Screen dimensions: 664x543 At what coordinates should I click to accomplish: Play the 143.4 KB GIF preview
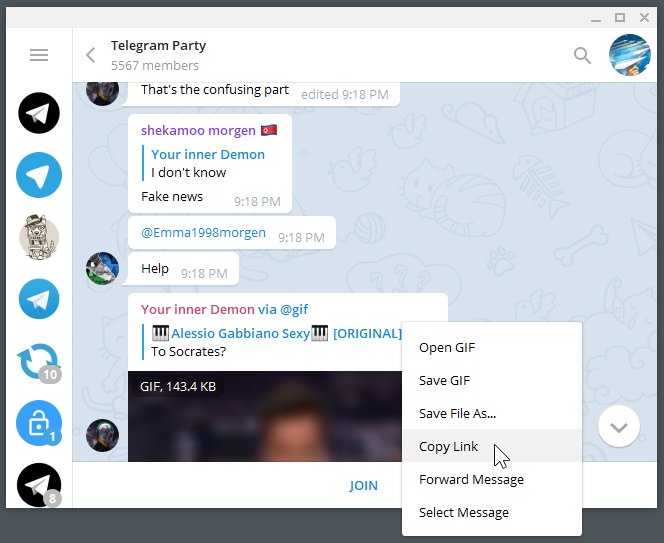[x=265, y=416]
